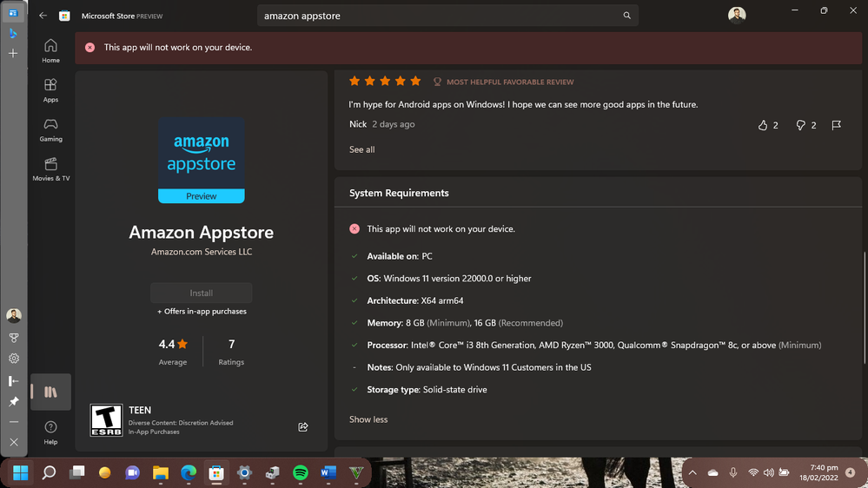Open the Windows Start menu
Image resolution: width=868 pixels, height=488 pixels.
coord(21,472)
